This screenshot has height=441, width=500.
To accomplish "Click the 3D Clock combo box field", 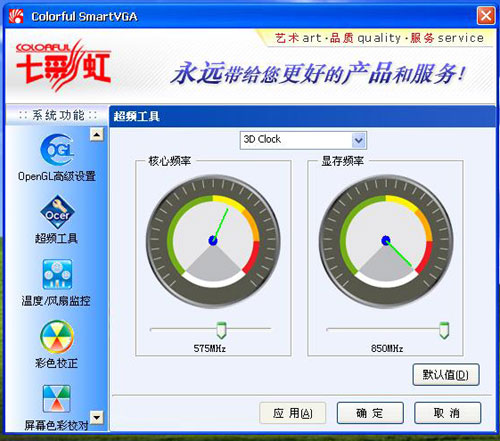I will pyautogui.click(x=303, y=140).
